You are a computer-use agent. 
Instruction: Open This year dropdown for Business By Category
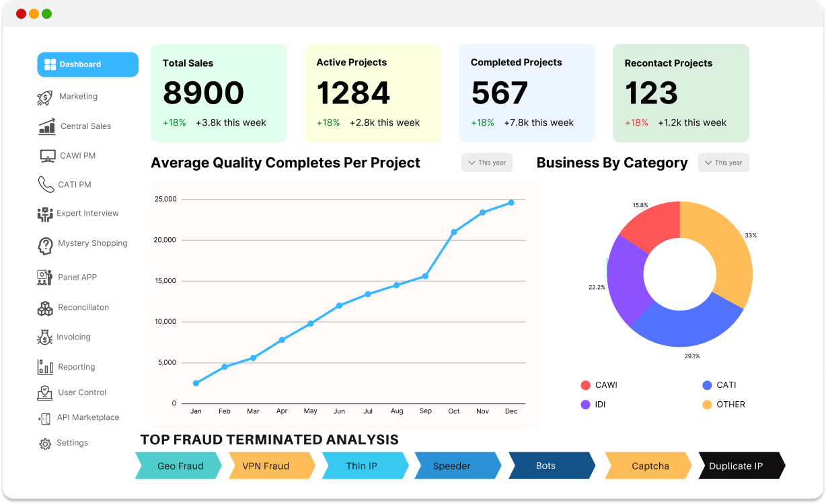click(724, 163)
